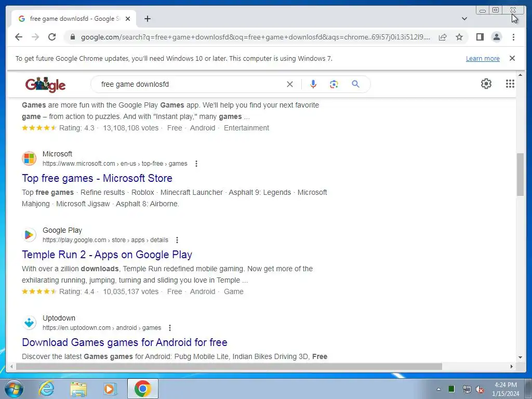The width and height of the screenshot is (532, 399).
Task: Click in the Google search box
Action: (190, 84)
